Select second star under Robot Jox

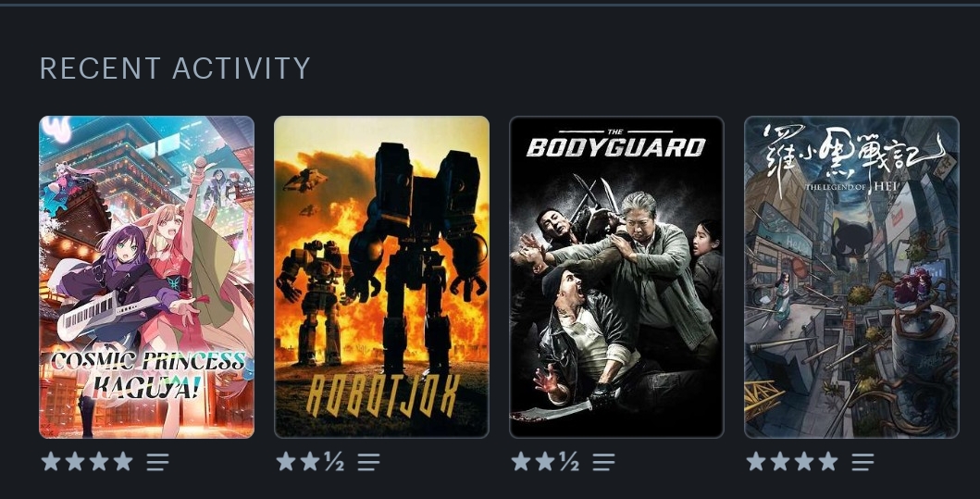(x=310, y=461)
